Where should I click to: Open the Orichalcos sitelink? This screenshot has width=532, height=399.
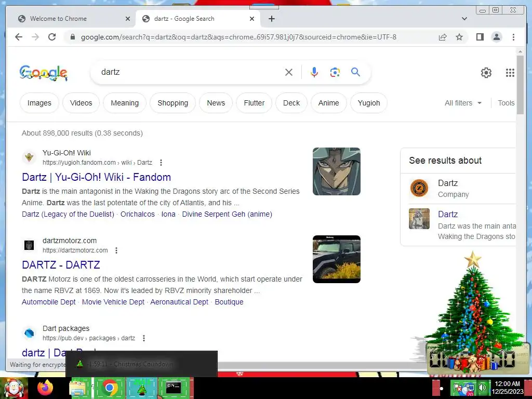(137, 214)
